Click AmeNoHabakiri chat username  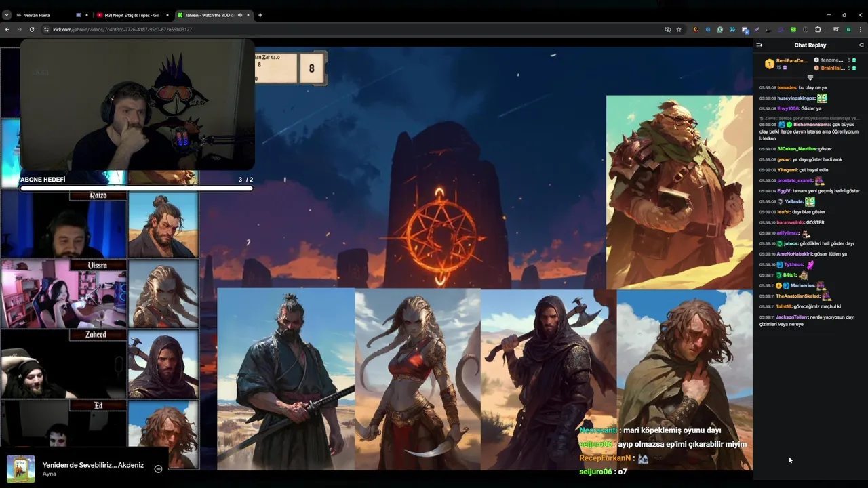pyautogui.click(x=795, y=254)
